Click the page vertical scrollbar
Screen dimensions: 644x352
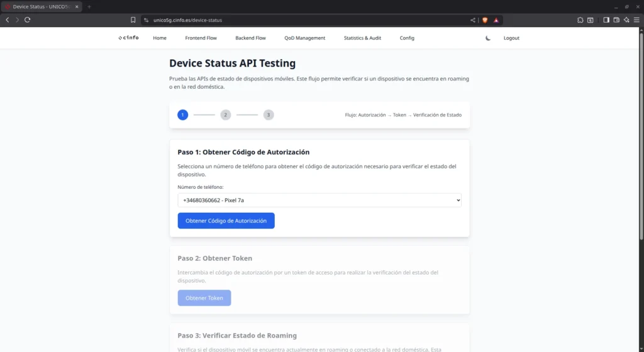pos(641,145)
